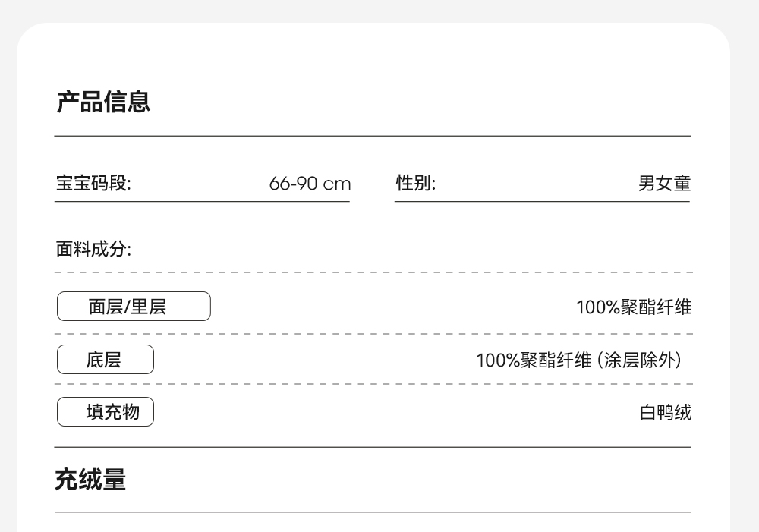Click solid divider below 充绒量 heading
Viewport: 759px width, 532px height.
373,512
